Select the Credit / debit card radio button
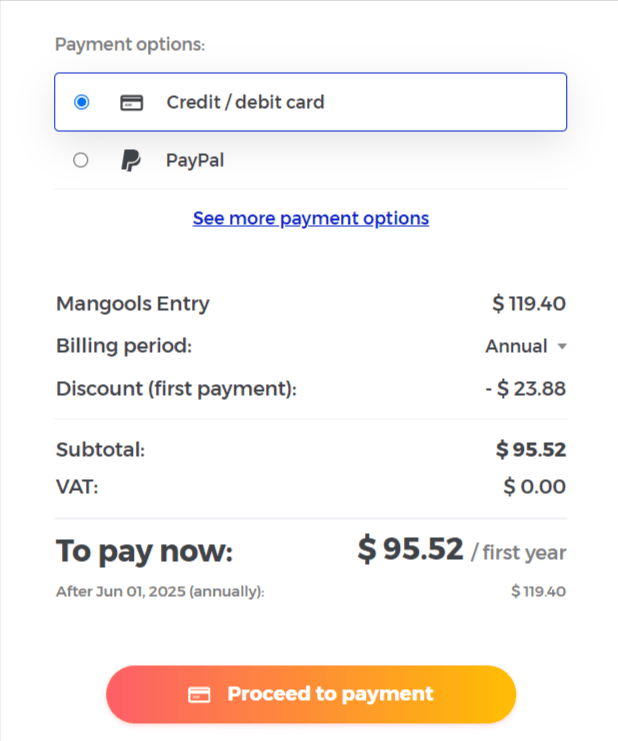618x741 pixels. 81,102
